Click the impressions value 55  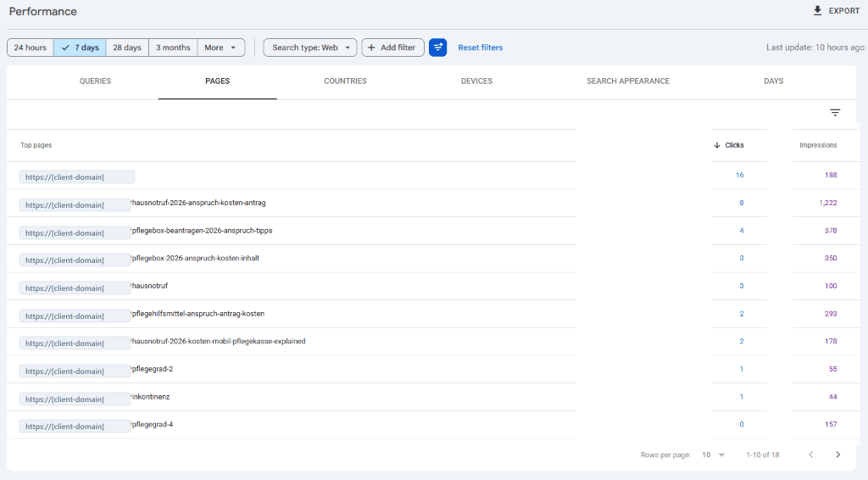pyautogui.click(x=832, y=369)
